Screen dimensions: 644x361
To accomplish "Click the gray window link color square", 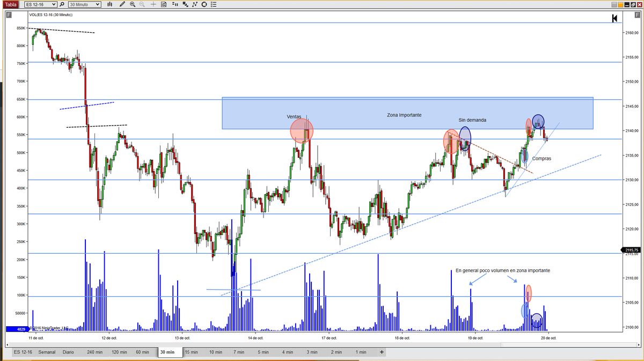I will tap(613, 4).
